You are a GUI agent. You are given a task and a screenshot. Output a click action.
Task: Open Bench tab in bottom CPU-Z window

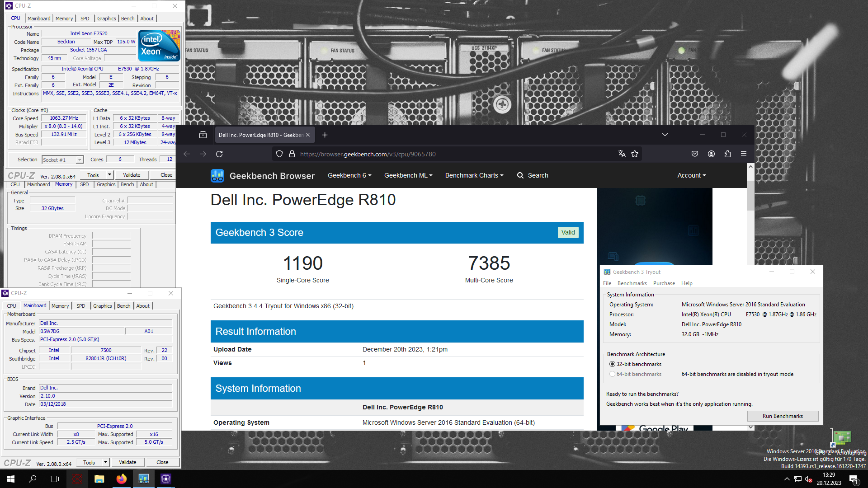tap(123, 306)
